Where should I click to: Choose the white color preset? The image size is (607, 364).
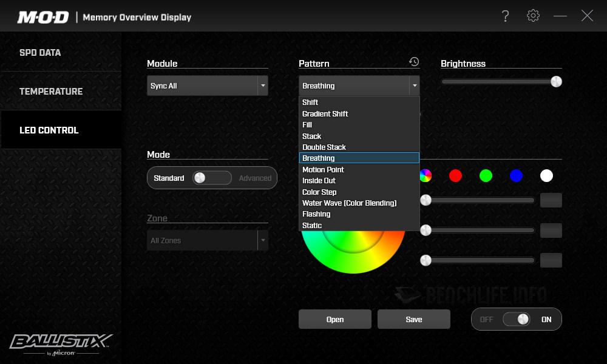pyautogui.click(x=546, y=176)
